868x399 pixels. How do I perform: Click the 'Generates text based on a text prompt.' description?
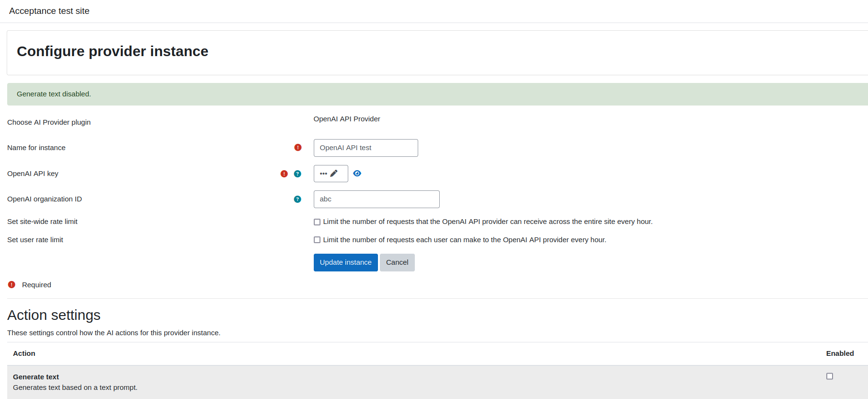[75, 387]
